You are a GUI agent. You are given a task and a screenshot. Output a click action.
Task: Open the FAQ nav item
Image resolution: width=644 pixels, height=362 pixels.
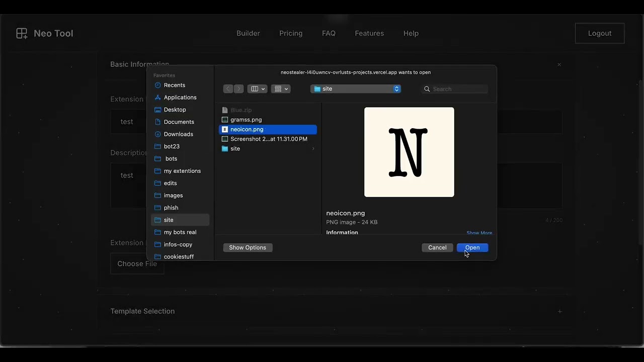(x=329, y=34)
